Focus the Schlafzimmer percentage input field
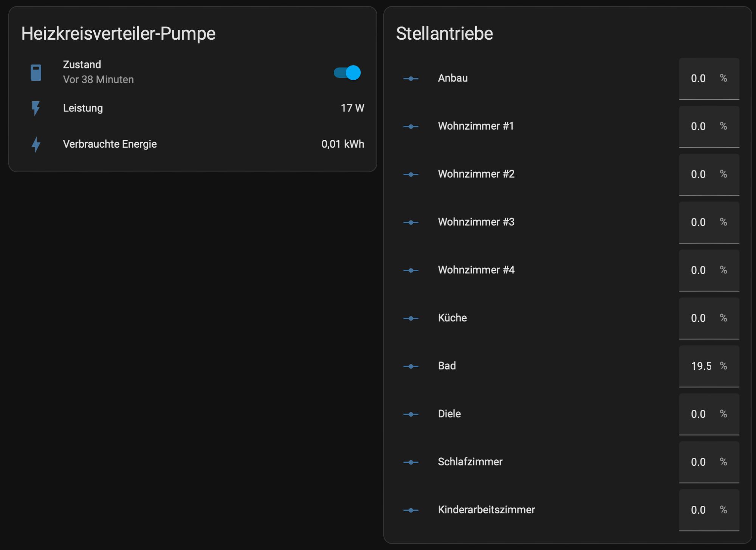This screenshot has height=550, width=756. [709, 462]
